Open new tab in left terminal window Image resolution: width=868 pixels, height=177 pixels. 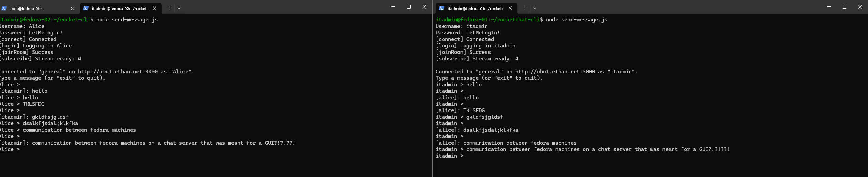coord(169,8)
